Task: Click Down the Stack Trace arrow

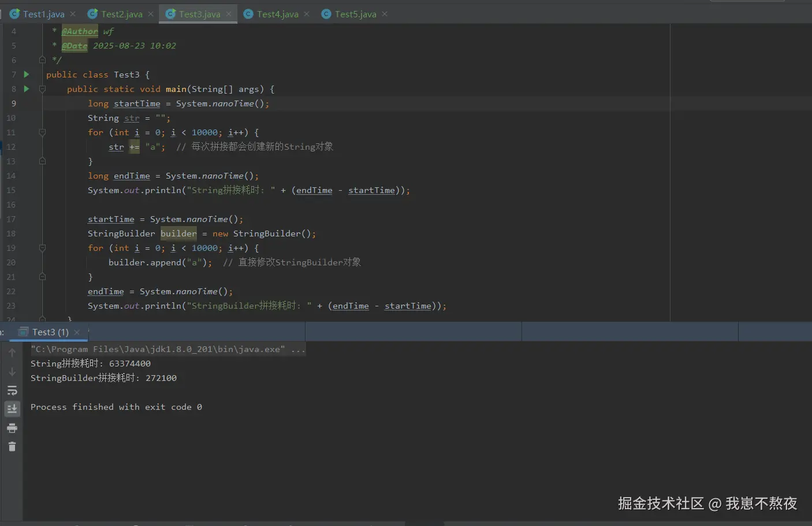Action: click(x=12, y=372)
